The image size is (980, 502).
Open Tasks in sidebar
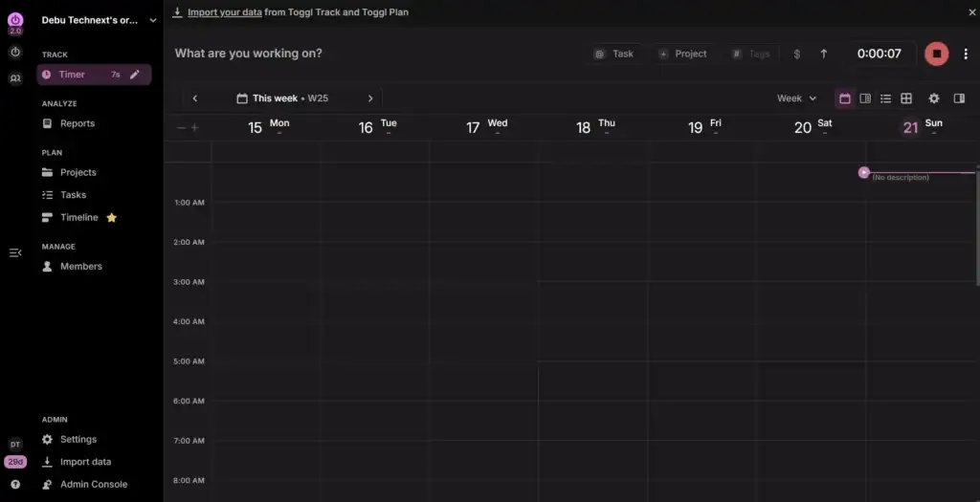(x=73, y=195)
